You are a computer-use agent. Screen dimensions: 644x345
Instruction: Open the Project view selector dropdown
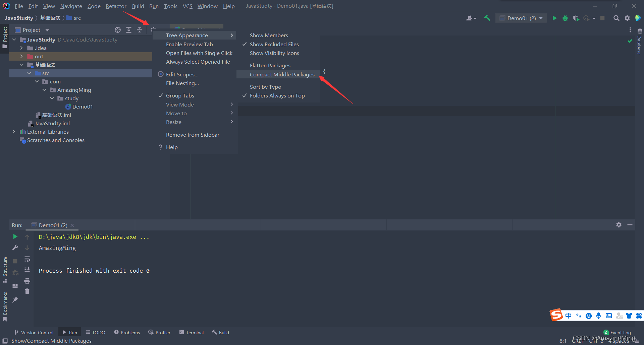point(32,30)
